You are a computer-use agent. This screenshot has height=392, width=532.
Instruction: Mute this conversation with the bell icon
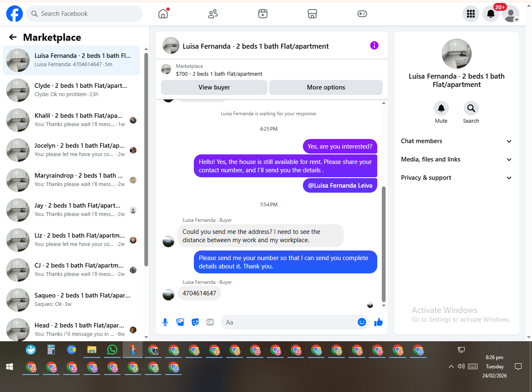[441, 108]
